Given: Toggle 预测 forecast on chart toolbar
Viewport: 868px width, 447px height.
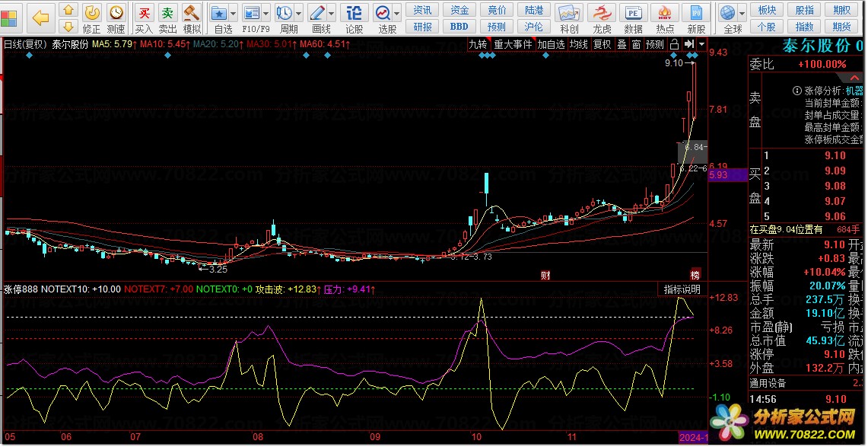Looking at the screenshot, I should coord(655,44).
